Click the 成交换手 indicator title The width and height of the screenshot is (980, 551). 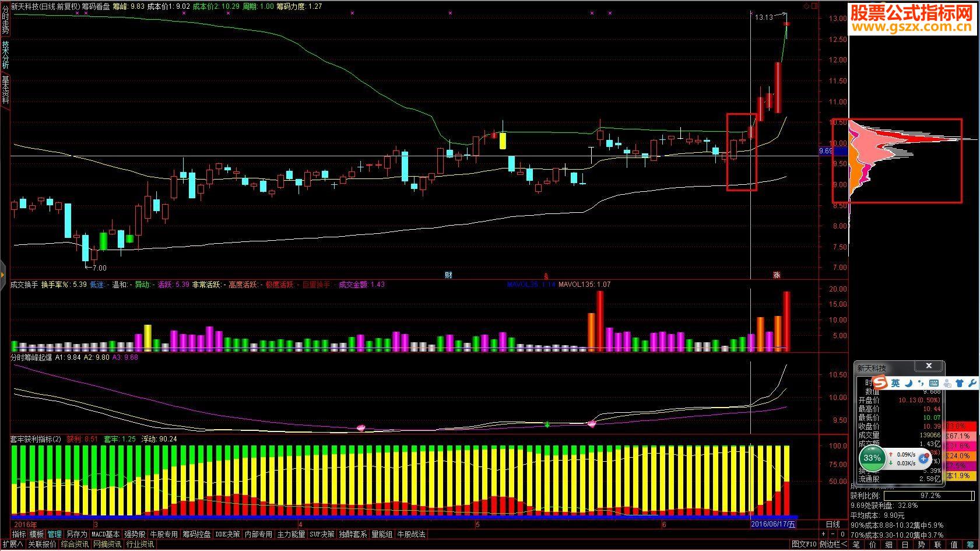[x=24, y=285]
